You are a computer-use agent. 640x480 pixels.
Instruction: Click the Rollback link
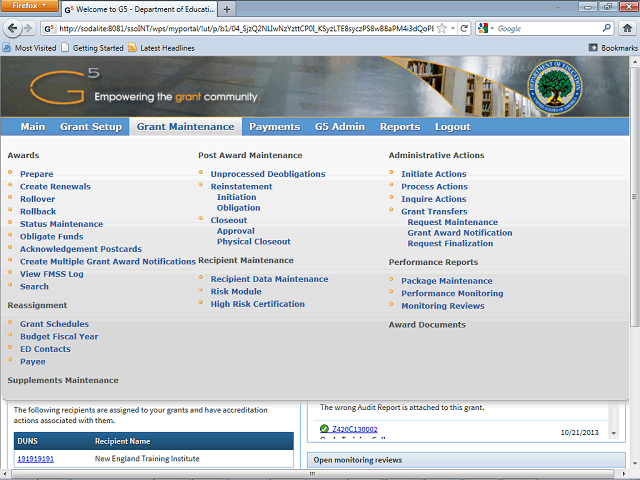pos(38,211)
